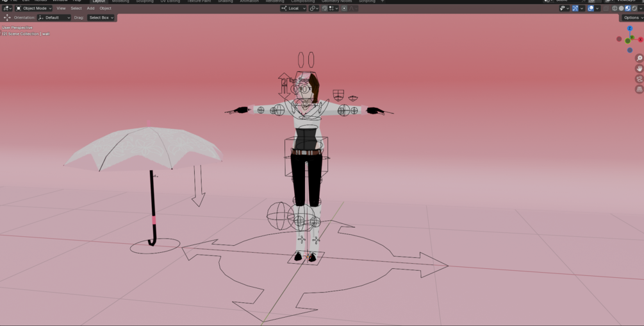Open the Options dropdown
Viewport: 644px width, 326px height.
(632, 18)
